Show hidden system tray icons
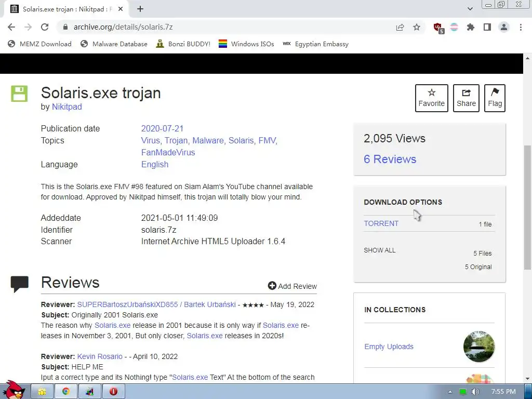Viewport: 532px width, 399px height. [450, 392]
